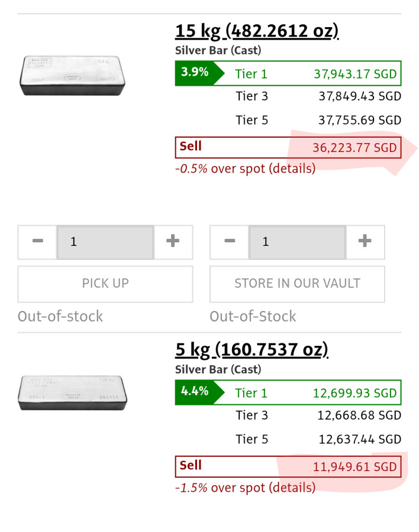419x532 pixels.
Task: Click the 15 kg silver bar thumbnail image
Action: pos(72,74)
